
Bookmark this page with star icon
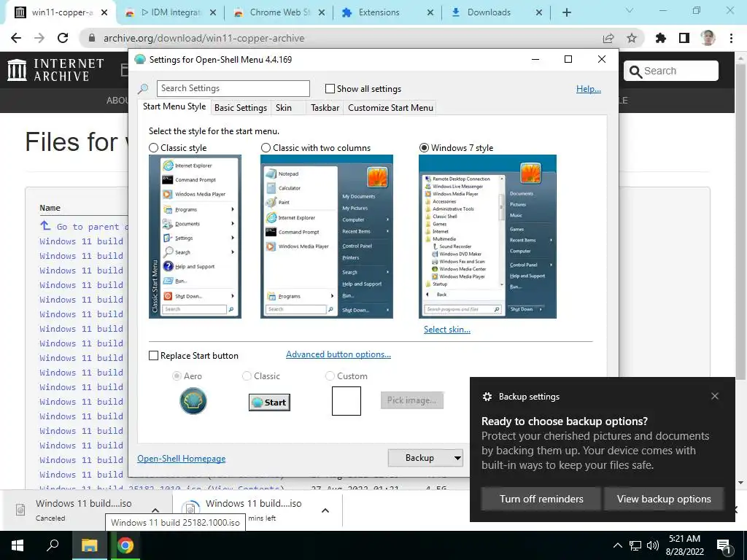click(632, 38)
